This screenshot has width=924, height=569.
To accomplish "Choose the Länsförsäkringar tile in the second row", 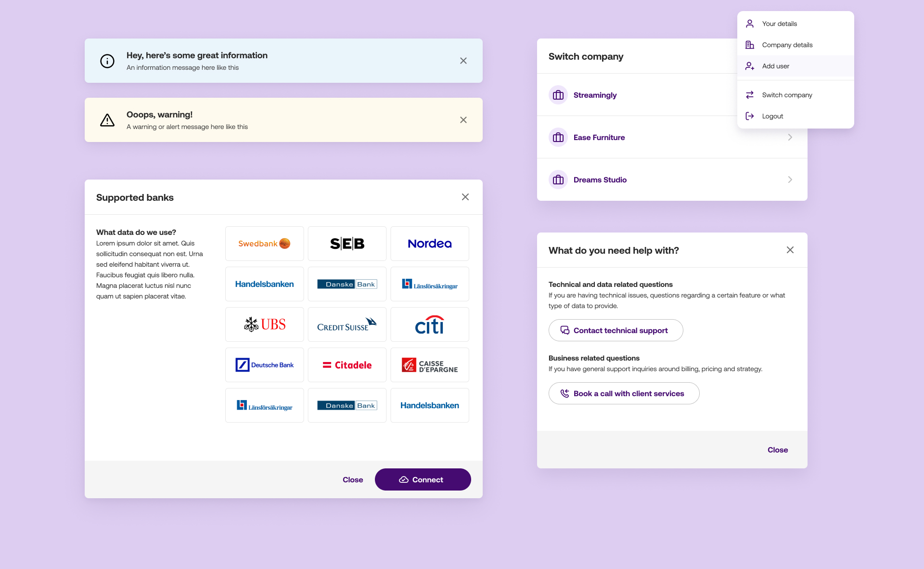I will click(x=430, y=284).
